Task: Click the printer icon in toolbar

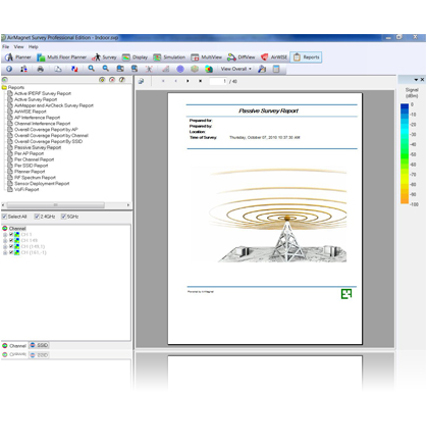Action: coord(40,69)
